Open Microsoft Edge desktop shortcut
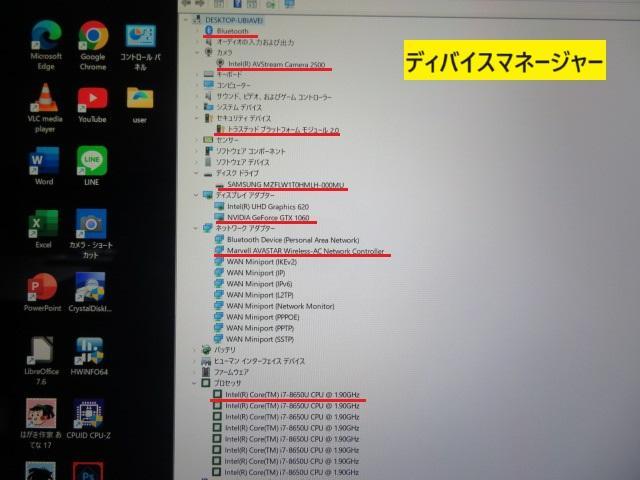 tap(46, 45)
